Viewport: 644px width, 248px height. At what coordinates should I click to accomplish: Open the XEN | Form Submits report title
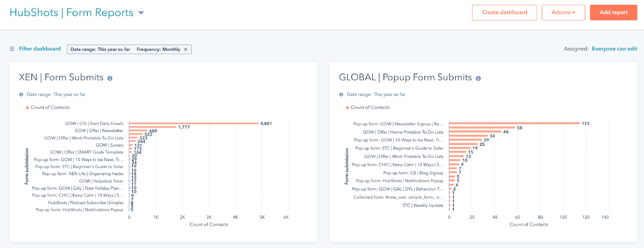(x=61, y=77)
